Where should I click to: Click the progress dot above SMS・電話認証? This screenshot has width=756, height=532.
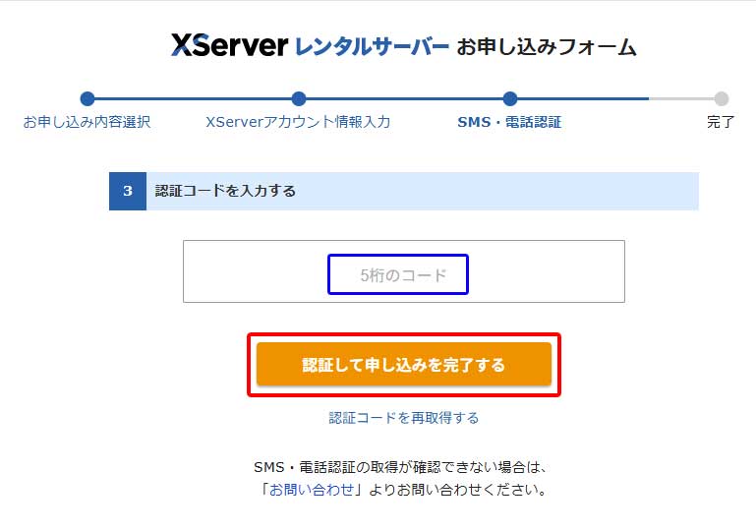(x=509, y=99)
